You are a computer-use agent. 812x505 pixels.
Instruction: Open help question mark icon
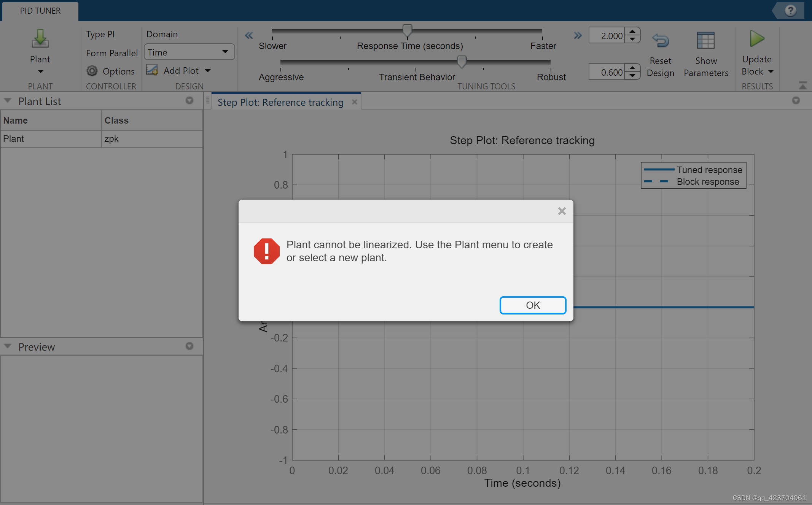pos(790,11)
